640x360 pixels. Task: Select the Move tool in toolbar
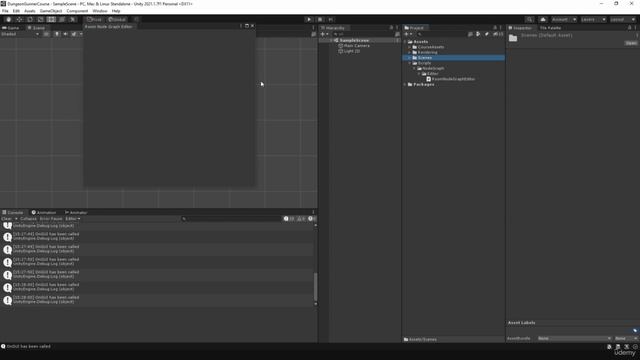(19, 20)
